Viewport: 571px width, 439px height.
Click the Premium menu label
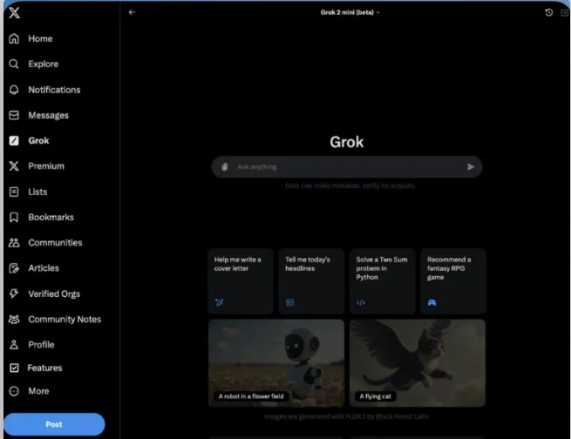click(x=46, y=166)
